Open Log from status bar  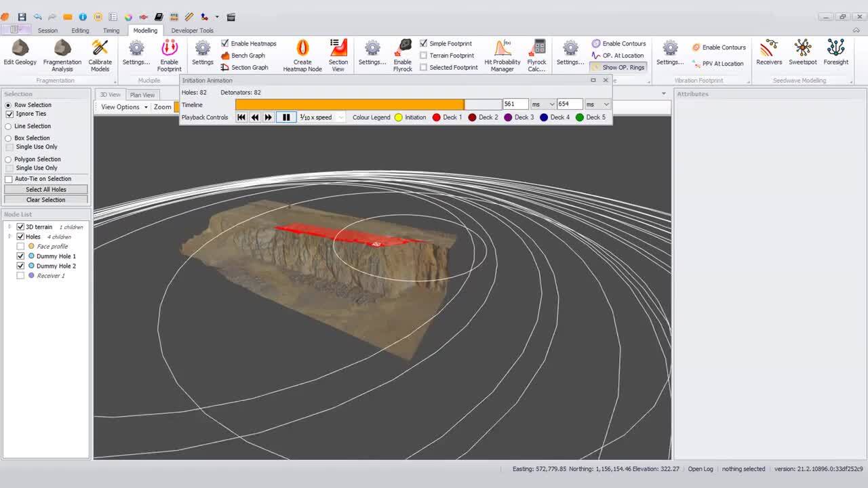(701, 469)
